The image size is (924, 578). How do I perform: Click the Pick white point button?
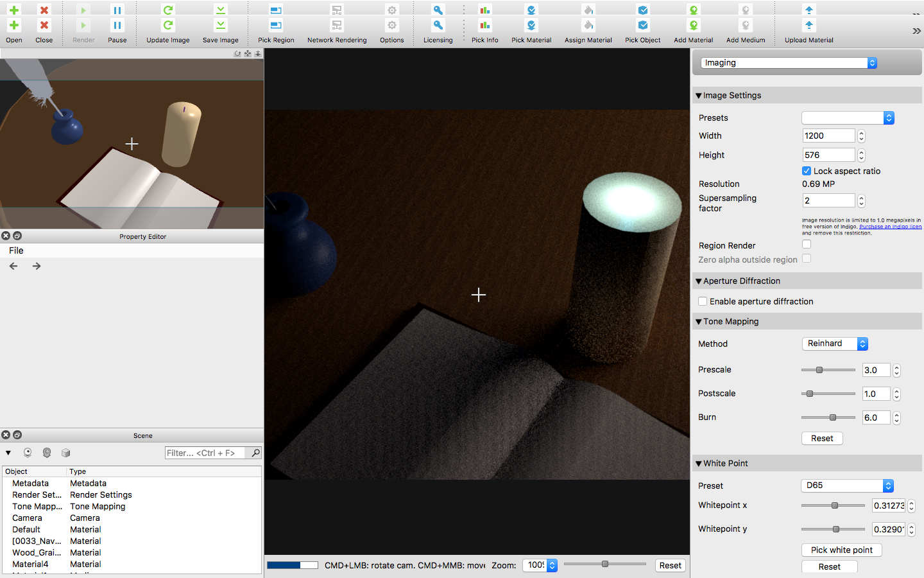click(x=841, y=550)
